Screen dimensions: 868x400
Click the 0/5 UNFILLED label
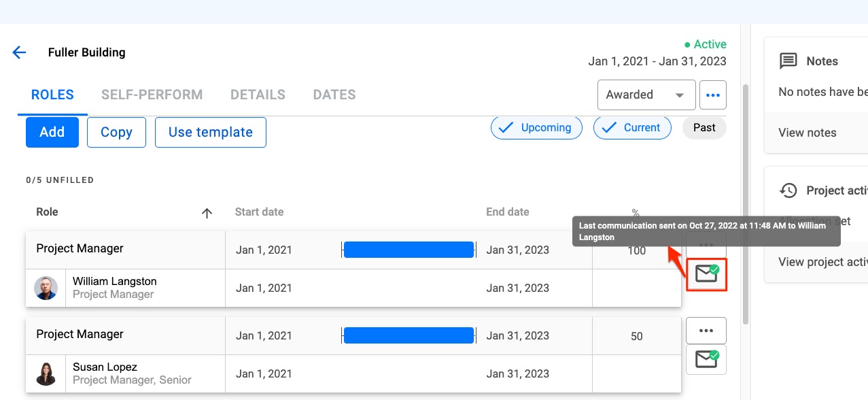coord(60,180)
